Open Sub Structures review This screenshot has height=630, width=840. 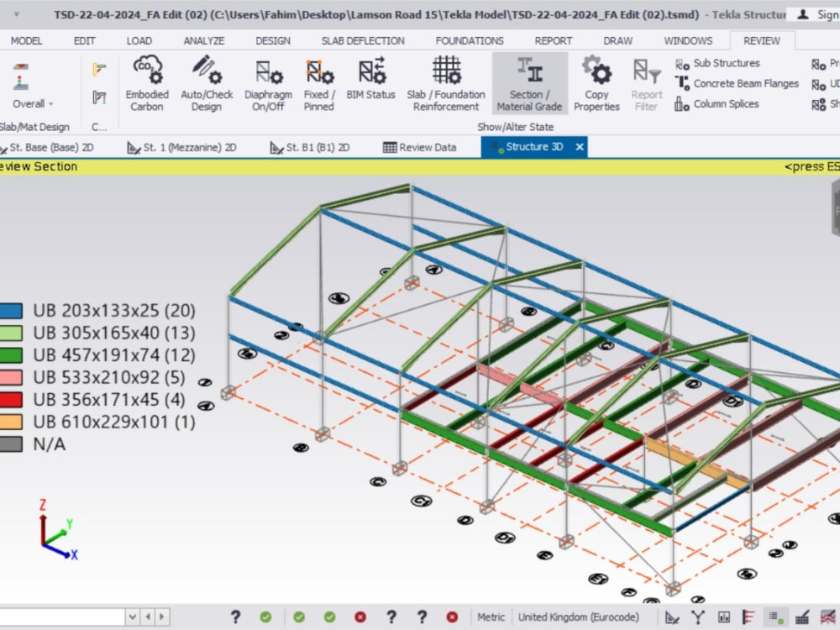(x=717, y=63)
